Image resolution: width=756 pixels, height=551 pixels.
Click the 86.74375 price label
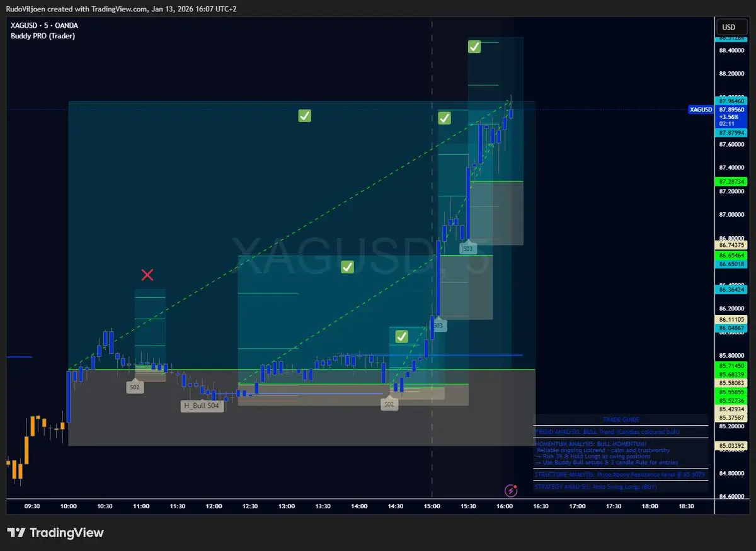pyautogui.click(x=731, y=245)
